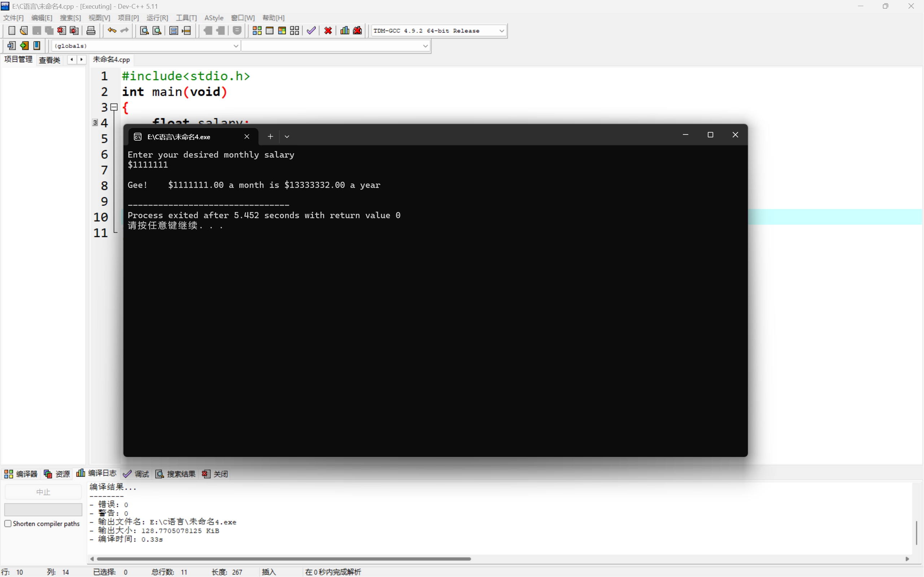Click the Compile & Run multicolor icon
The image size is (924, 577).
click(x=282, y=31)
